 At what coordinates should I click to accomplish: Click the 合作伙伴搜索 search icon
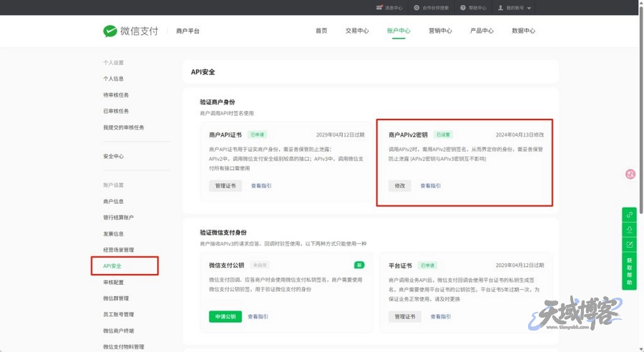(416, 8)
